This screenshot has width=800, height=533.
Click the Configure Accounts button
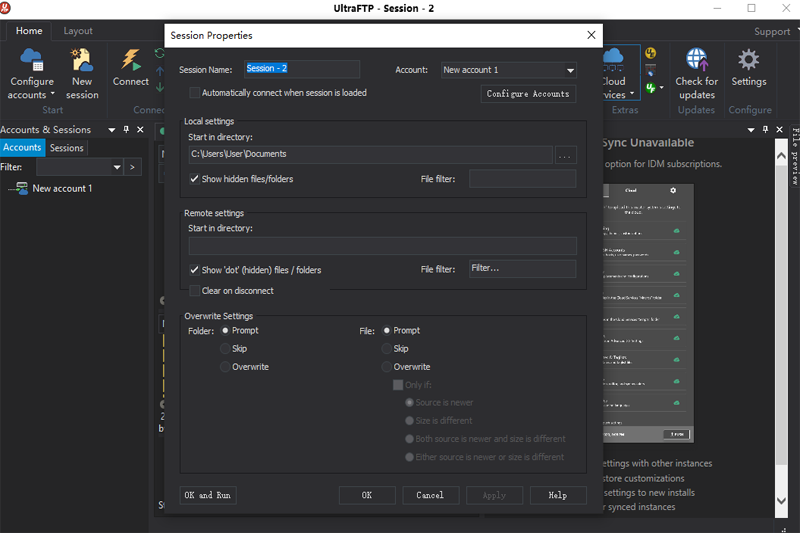pyautogui.click(x=528, y=94)
